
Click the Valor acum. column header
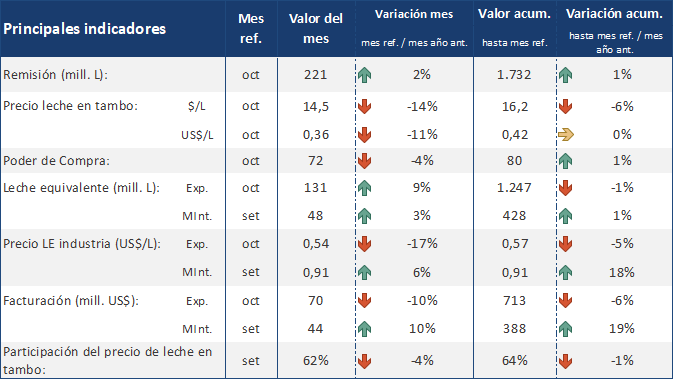pyautogui.click(x=515, y=14)
